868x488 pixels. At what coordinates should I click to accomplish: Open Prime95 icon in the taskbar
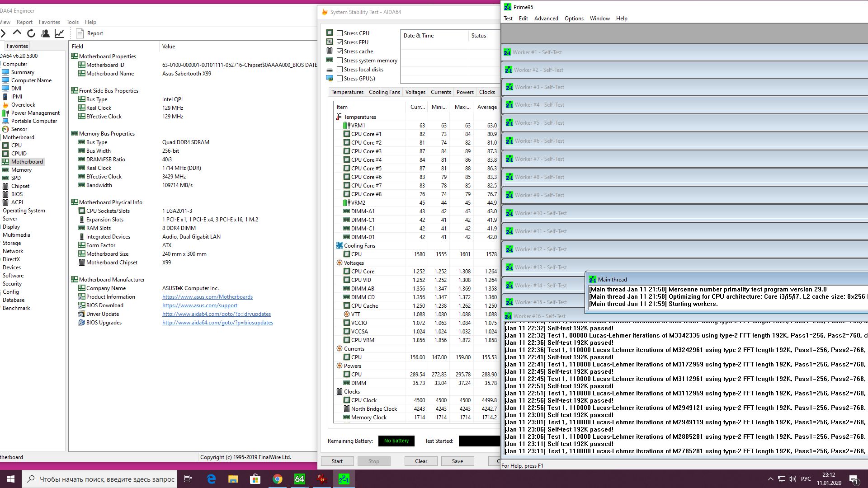click(344, 479)
